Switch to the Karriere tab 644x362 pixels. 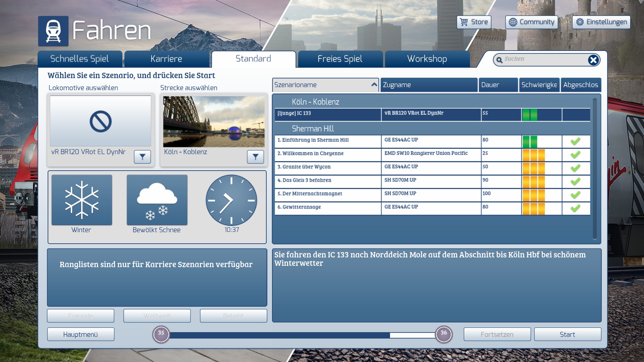[x=166, y=59]
